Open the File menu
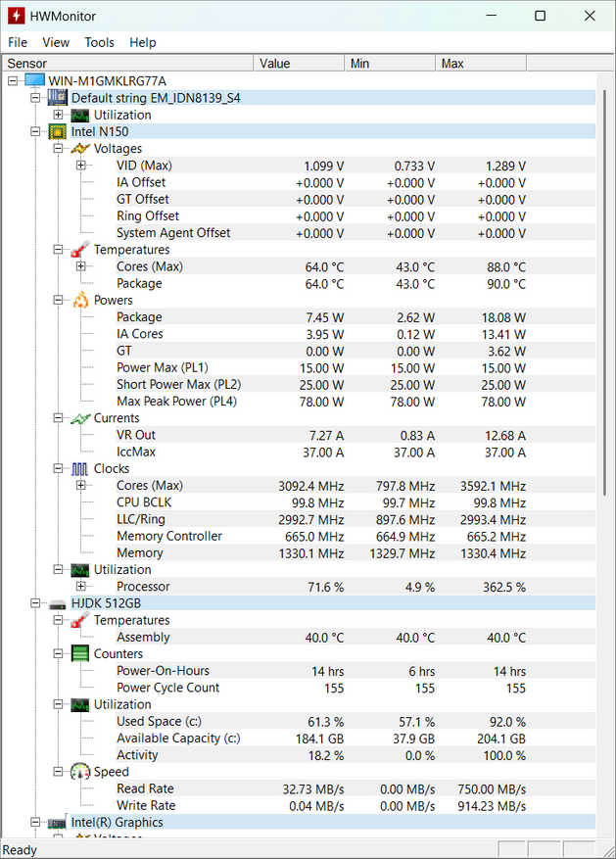Viewport: 616px width, 859px height. click(18, 42)
